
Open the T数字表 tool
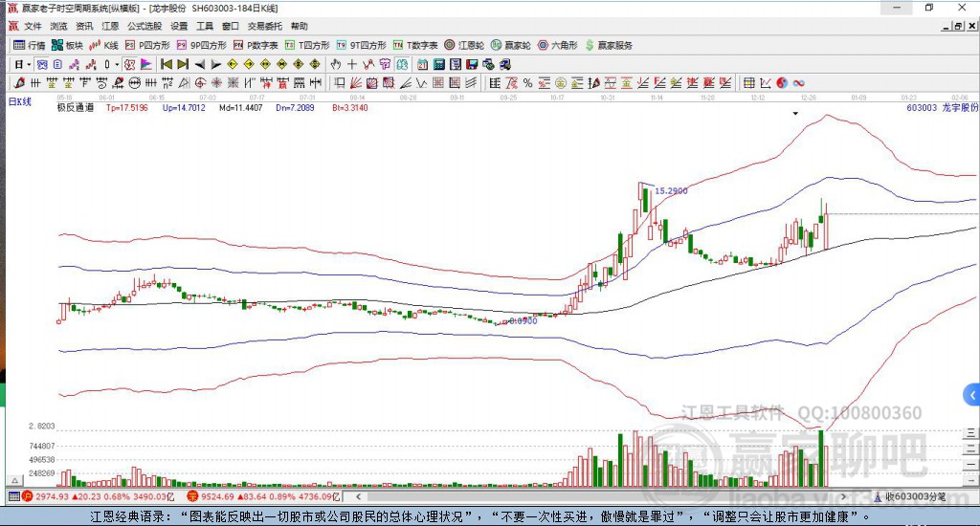point(415,45)
